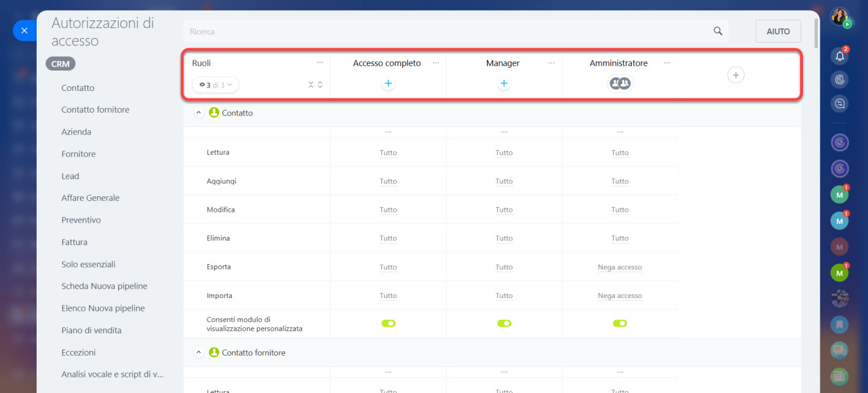Change Elimina permission for Accesso completo

coord(388,238)
